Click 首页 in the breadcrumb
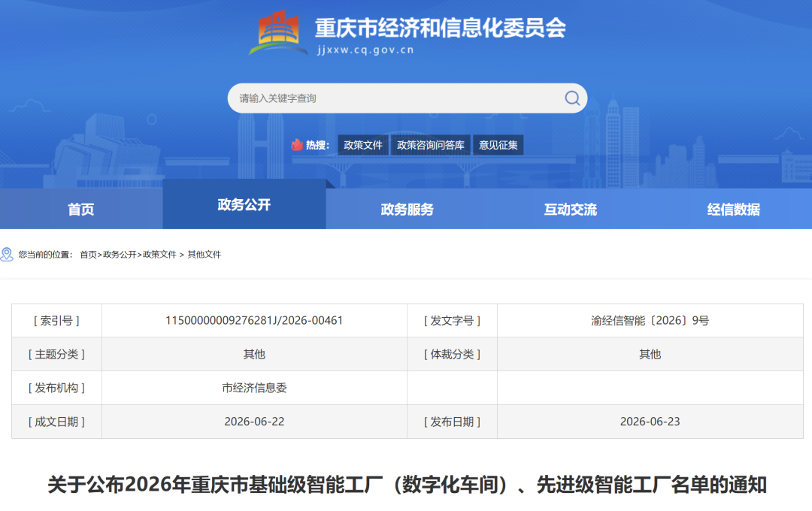This screenshot has width=812, height=511. [88, 254]
